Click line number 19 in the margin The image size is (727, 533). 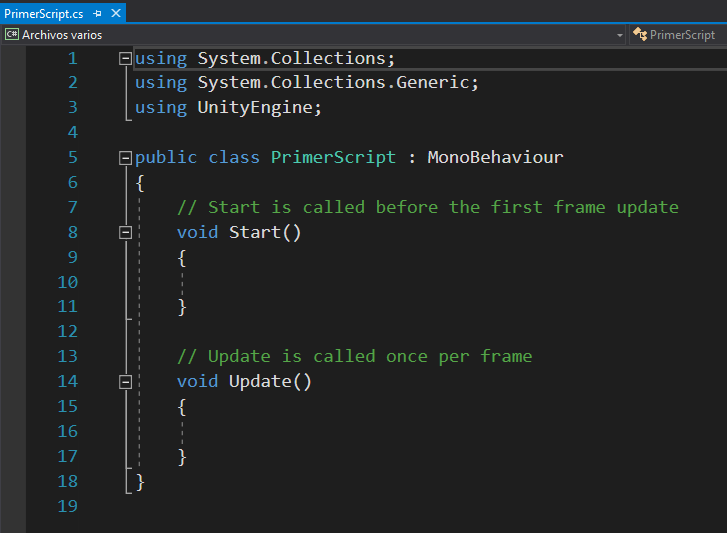coord(67,506)
